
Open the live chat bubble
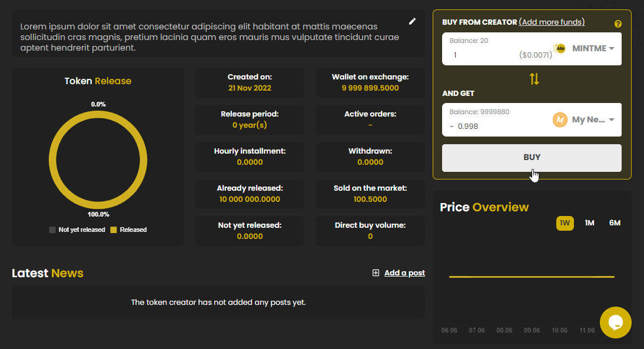coord(615,323)
